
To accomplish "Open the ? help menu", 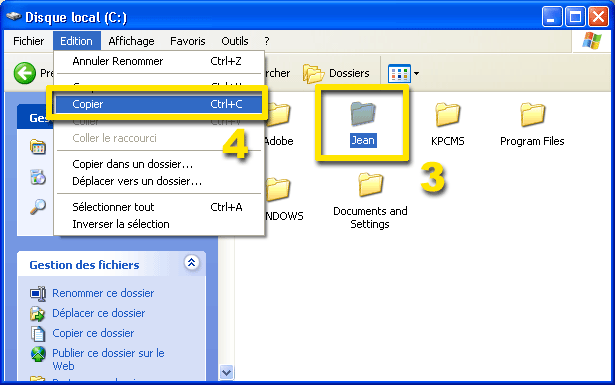I will click(267, 41).
